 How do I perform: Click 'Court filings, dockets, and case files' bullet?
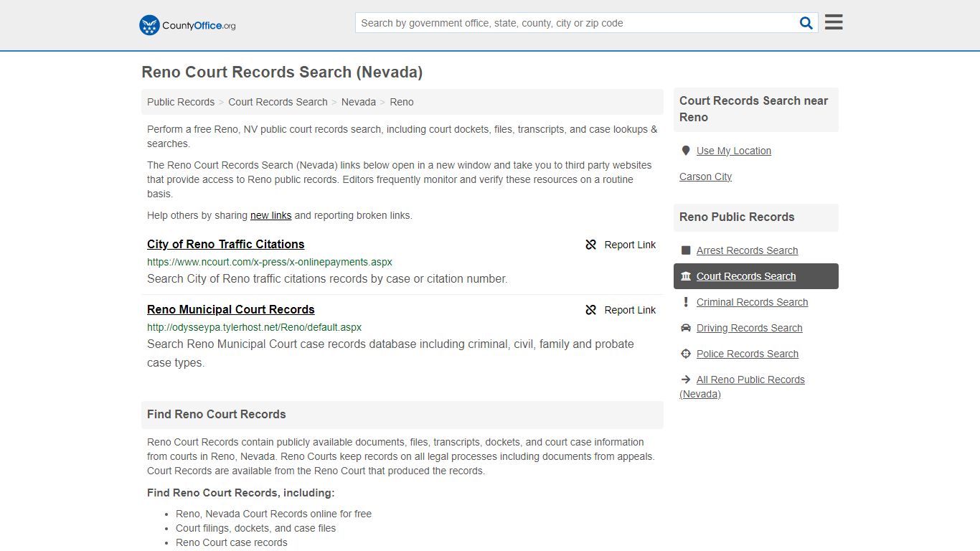point(255,528)
